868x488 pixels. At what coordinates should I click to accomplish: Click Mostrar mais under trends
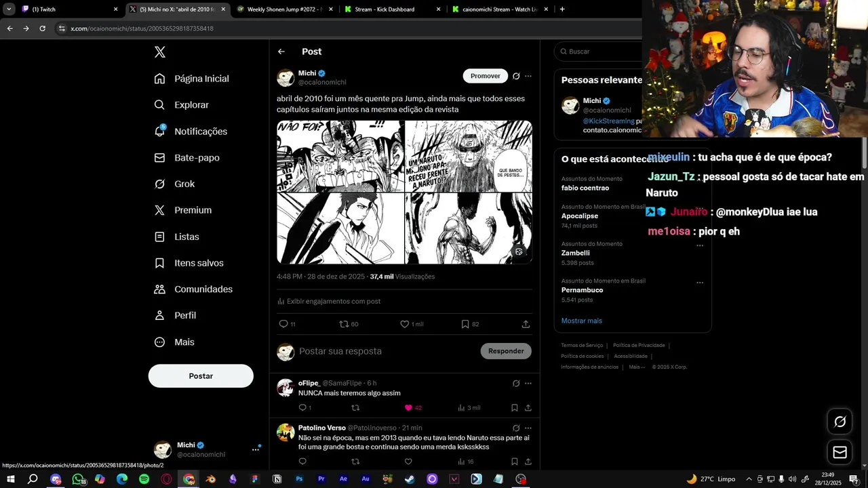[x=582, y=321]
